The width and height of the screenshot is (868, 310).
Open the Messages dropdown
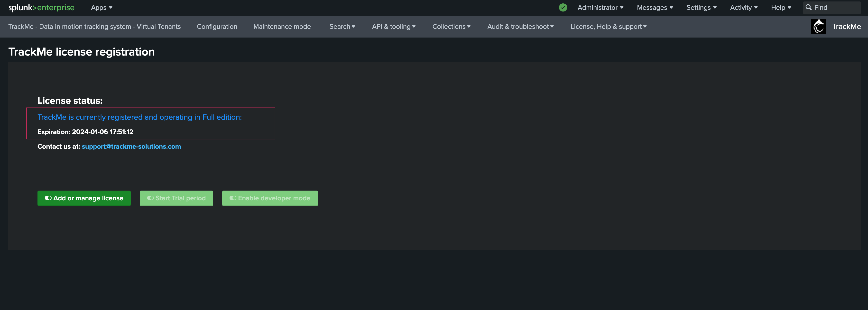[x=655, y=7]
